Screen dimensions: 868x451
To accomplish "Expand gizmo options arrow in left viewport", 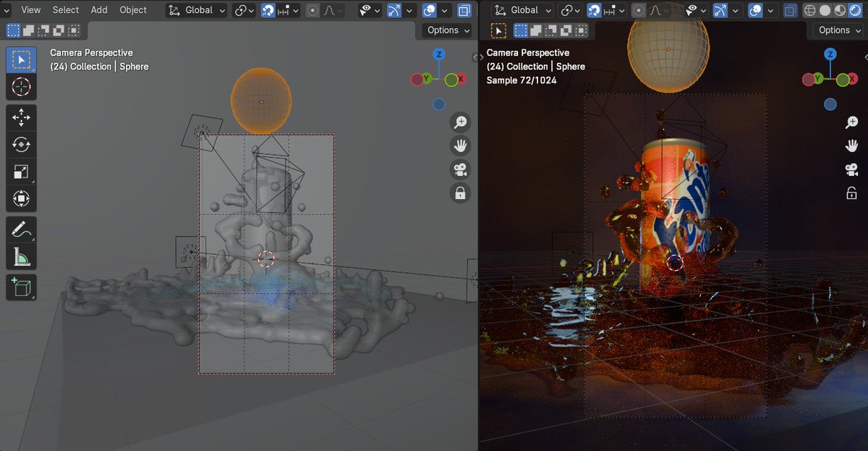I will tap(409, 10).
